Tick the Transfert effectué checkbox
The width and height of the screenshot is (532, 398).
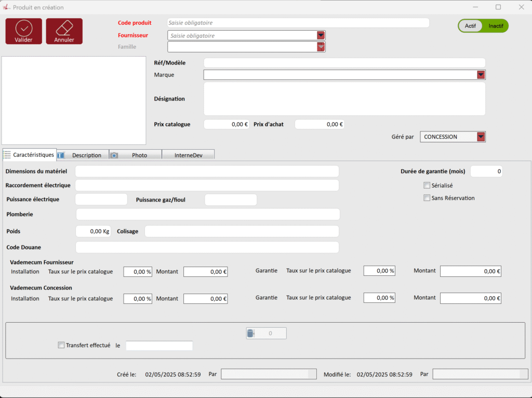pos(61,345)
